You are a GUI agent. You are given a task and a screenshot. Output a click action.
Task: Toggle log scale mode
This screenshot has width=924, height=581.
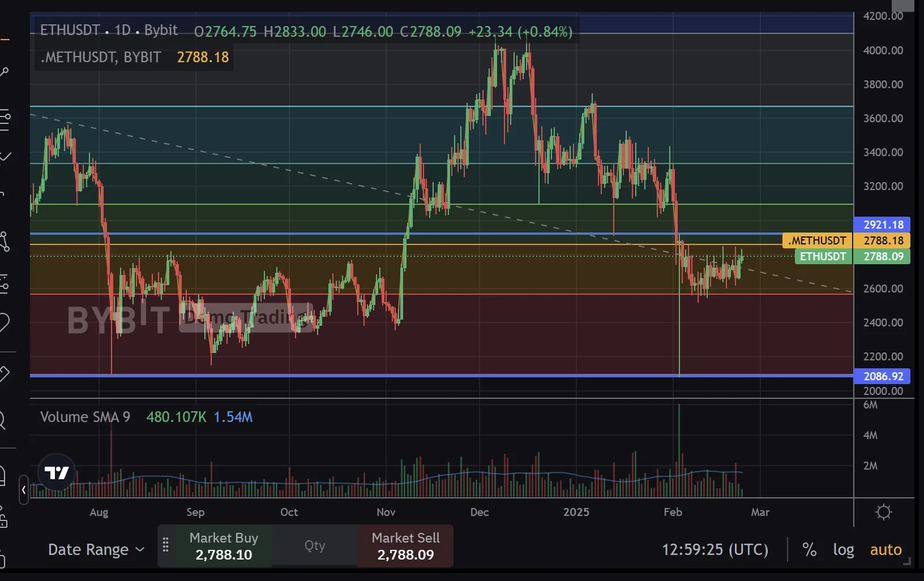coord(843,549)
